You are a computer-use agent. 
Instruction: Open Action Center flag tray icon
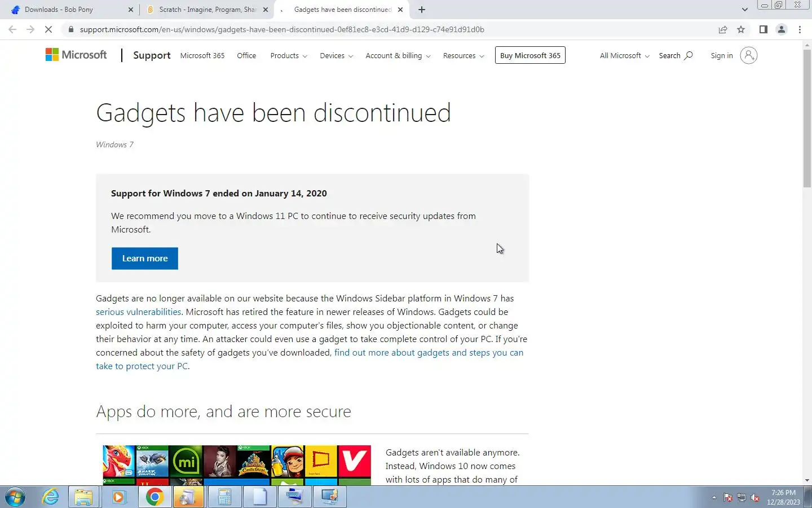[x=728, y=498]
